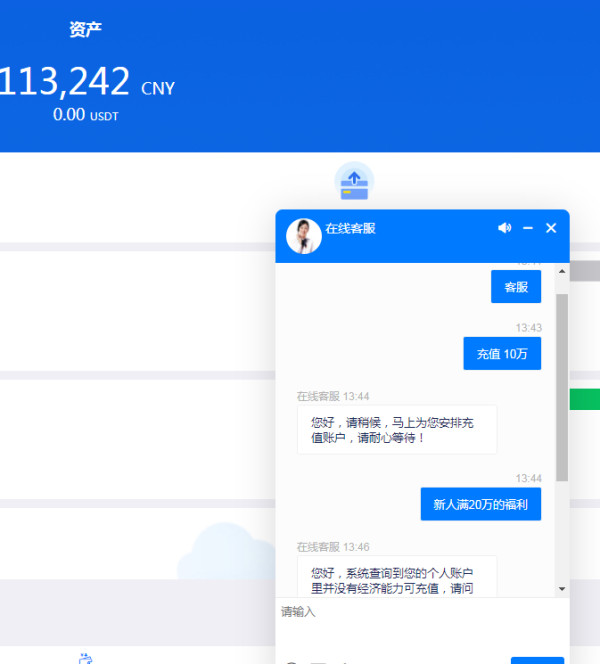Click the chat scrollbar down arrow
Viewport: 600px width, 664px height.
(562, 589)
